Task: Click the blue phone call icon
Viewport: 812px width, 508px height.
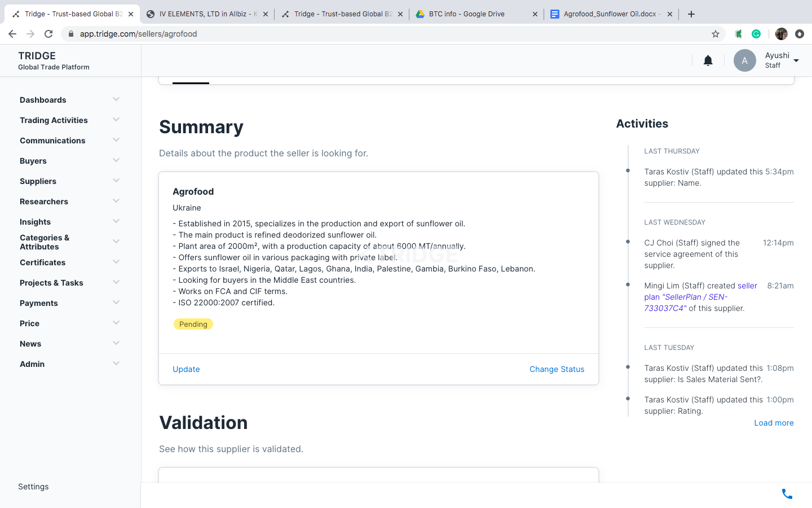Action: coord(787,494)
